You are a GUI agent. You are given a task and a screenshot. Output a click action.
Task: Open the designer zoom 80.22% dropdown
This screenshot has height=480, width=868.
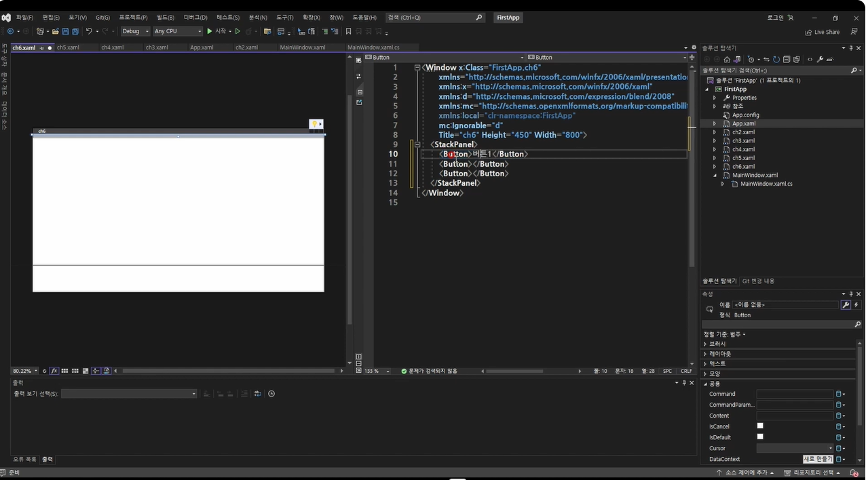click(25, 371)
